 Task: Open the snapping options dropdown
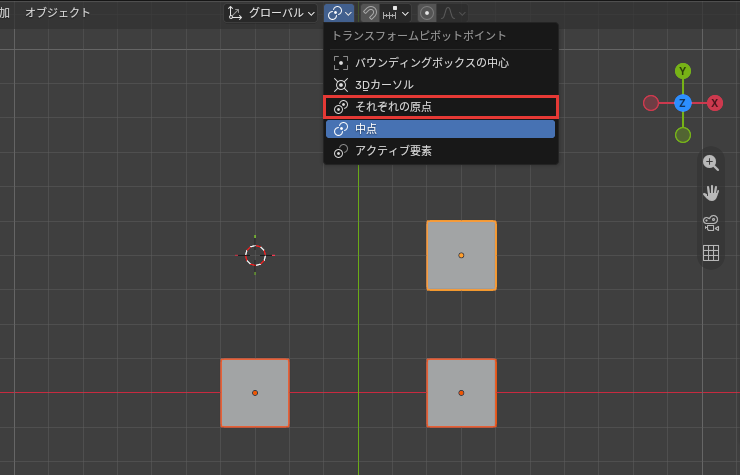pos(395,13)
